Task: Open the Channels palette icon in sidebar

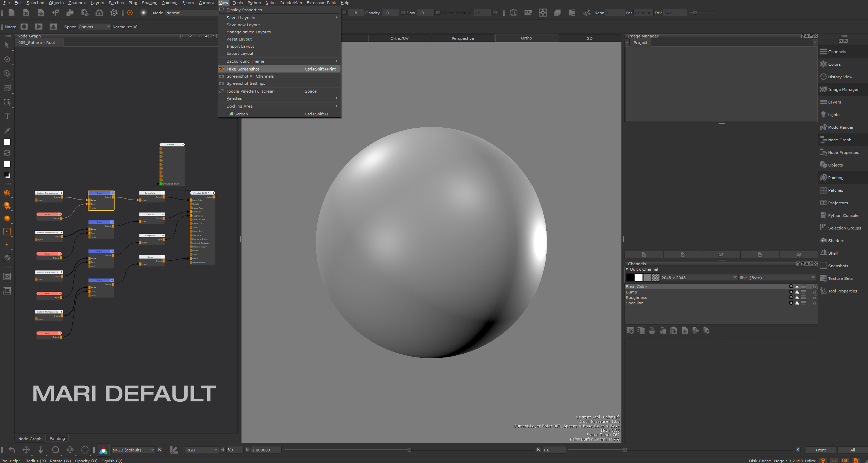Action: click(823, 52)
